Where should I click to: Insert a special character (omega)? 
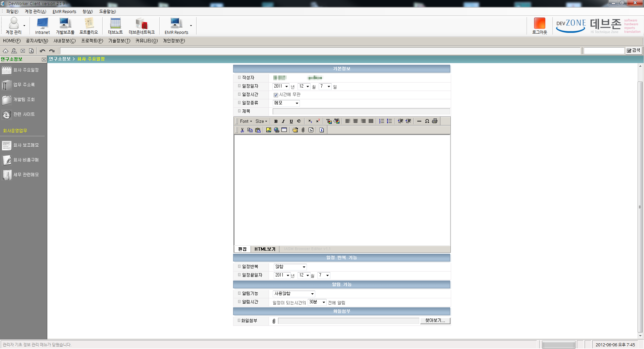(x=427, y=121)
